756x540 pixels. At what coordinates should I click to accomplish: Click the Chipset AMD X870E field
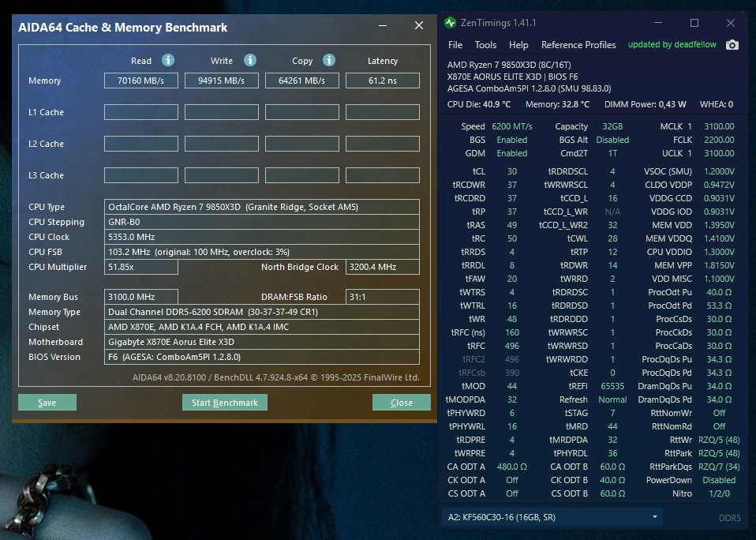pyautogui.click(x=262, y=327)
